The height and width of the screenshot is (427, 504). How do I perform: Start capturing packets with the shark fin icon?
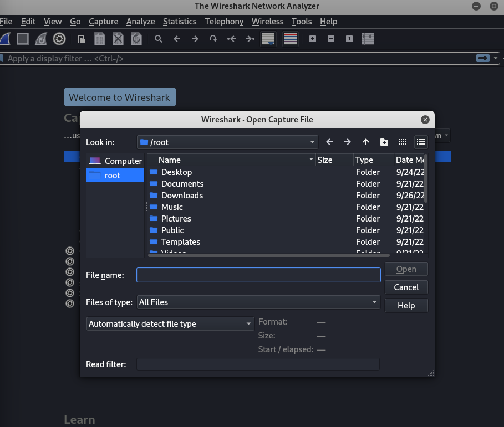[4, 39]
